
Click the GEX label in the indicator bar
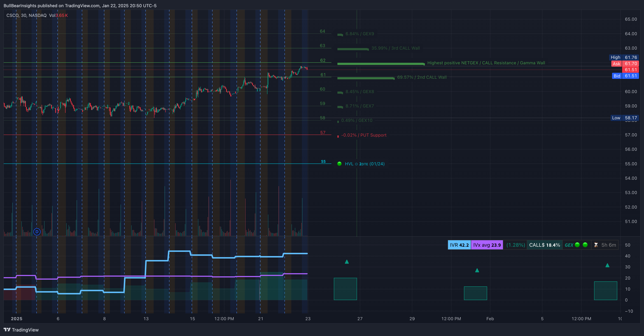click(569, 245)
